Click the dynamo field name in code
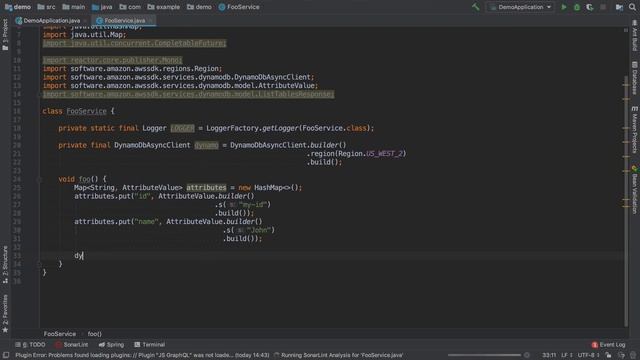Screen dimensions: 640x360 pyautogui.click(x=206, y=145)
